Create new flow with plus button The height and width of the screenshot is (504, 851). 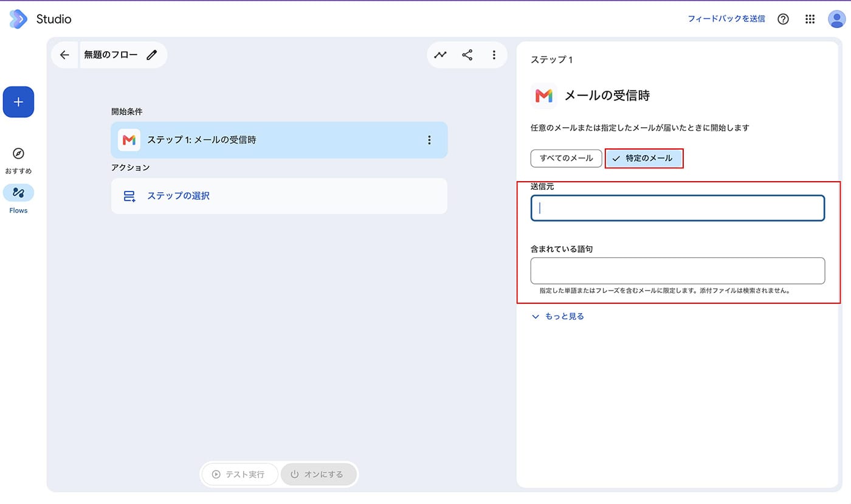(x=18, y=102)
